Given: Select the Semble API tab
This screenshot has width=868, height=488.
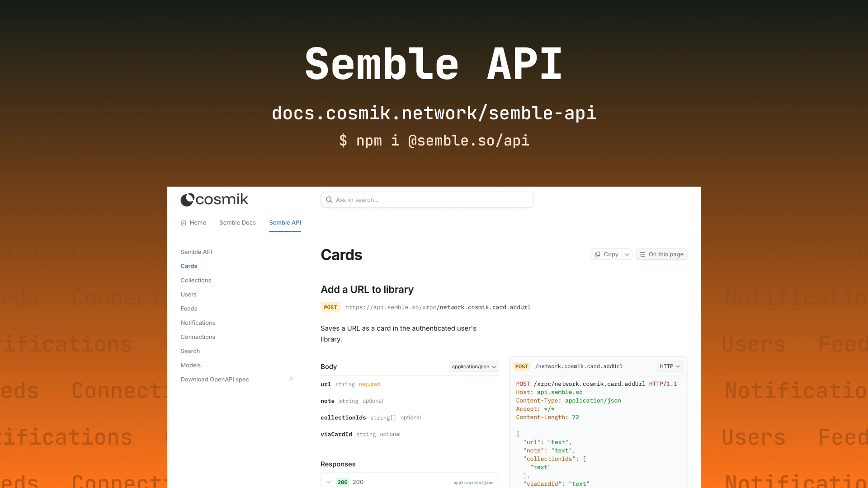Looking at the screenshot, I should pyautogui.click(x=285, y=223).
